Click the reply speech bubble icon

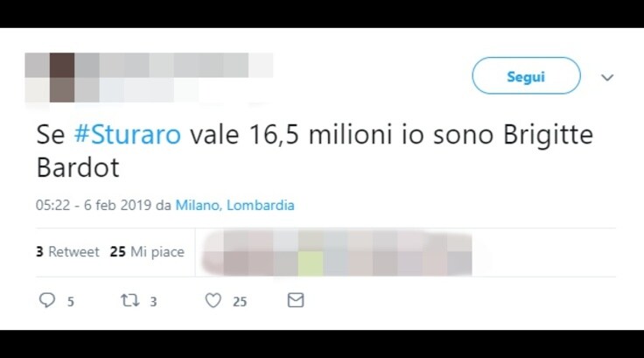point(47,300)
